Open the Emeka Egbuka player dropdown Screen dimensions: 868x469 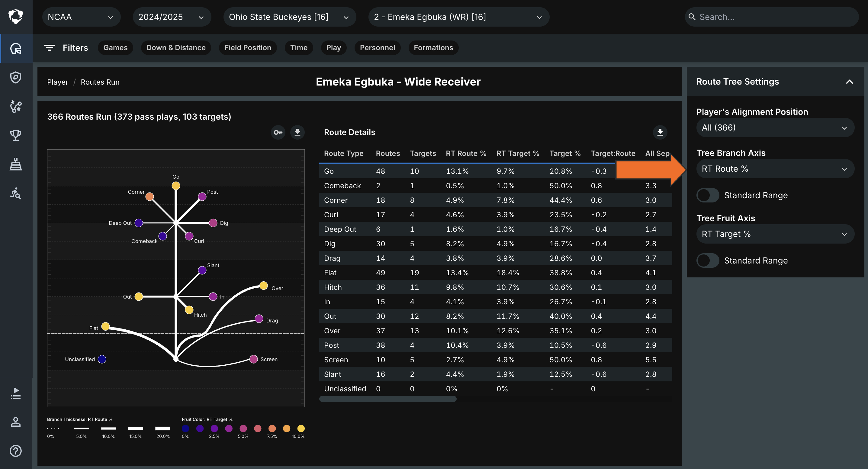(x=458, y=17)
